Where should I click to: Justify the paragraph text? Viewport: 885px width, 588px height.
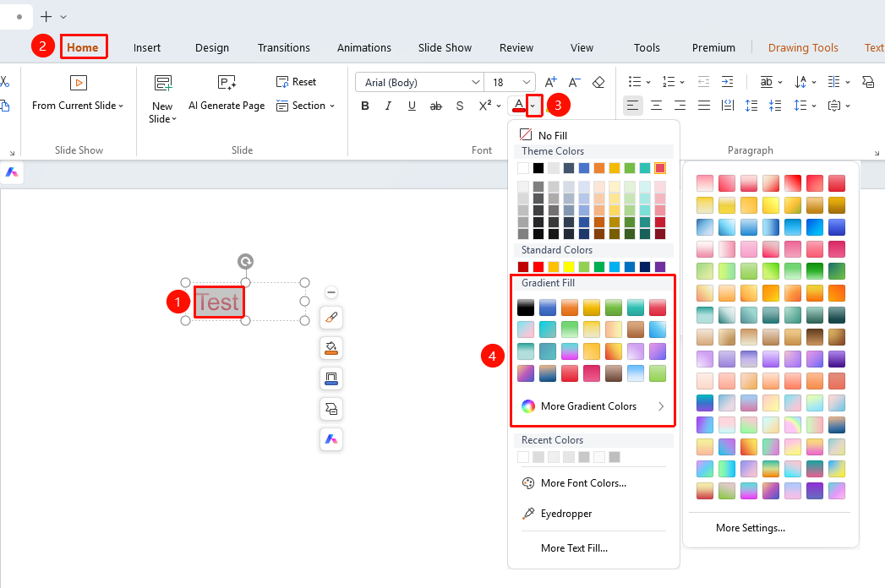point(704,106)
